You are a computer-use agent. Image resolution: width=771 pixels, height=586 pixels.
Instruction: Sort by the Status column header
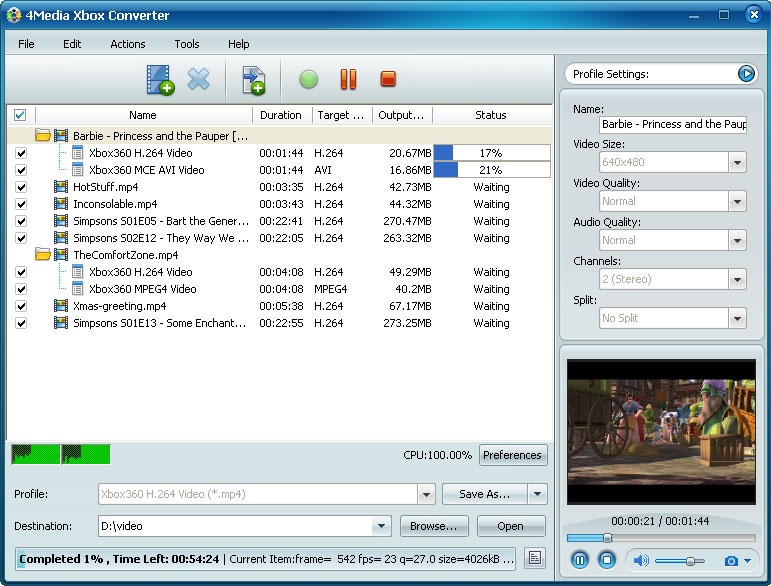click(x=491, y=115)
